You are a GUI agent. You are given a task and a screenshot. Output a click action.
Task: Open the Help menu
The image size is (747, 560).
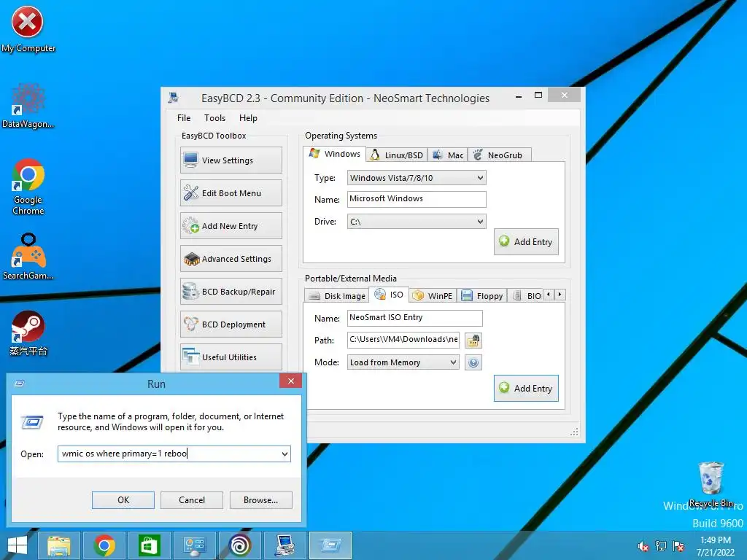point(248,118)
